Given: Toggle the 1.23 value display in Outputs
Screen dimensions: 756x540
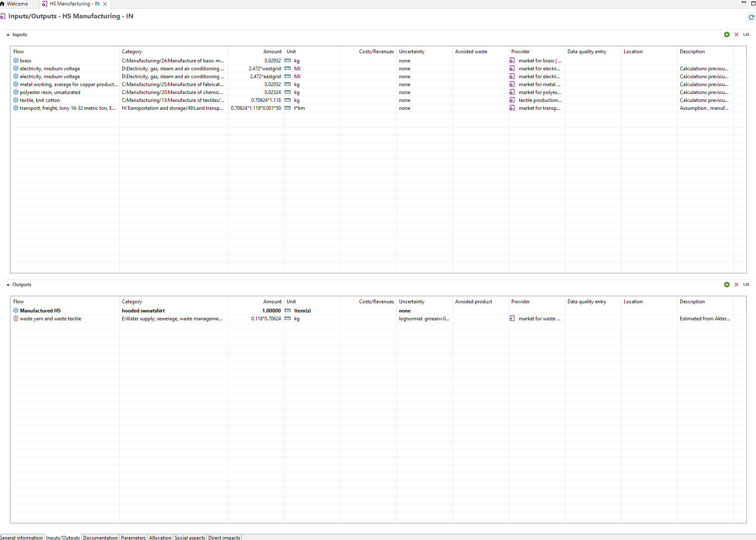Looking at the screenshot, I should click(746, 285).
